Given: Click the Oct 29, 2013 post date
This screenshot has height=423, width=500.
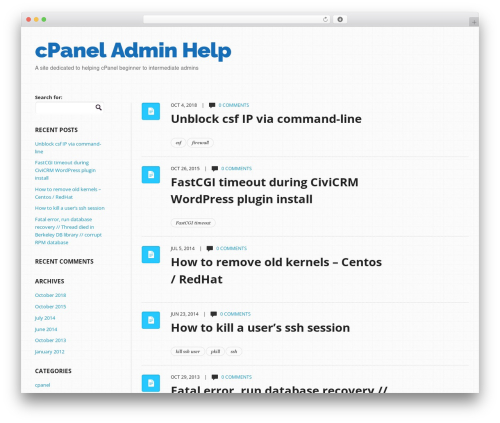Looking at the screenshot, I should click(185, 377).
